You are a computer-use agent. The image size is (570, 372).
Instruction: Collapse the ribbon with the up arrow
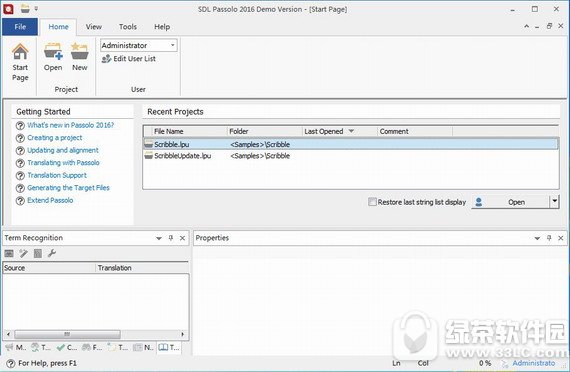coord(526,27)
